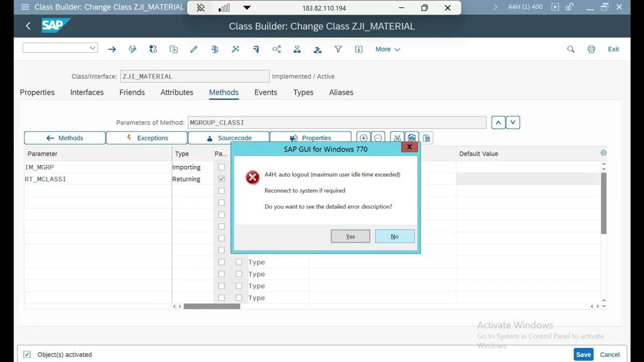
Task: Click the balance-scale Check icon
Action: (x=215, y=49)
